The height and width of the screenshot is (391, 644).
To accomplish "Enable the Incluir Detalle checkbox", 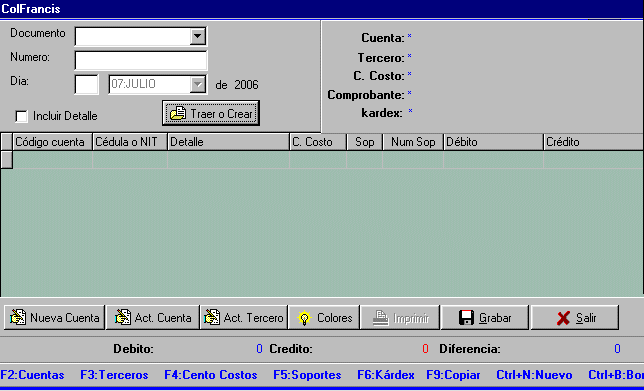I will tap(21, 116).
